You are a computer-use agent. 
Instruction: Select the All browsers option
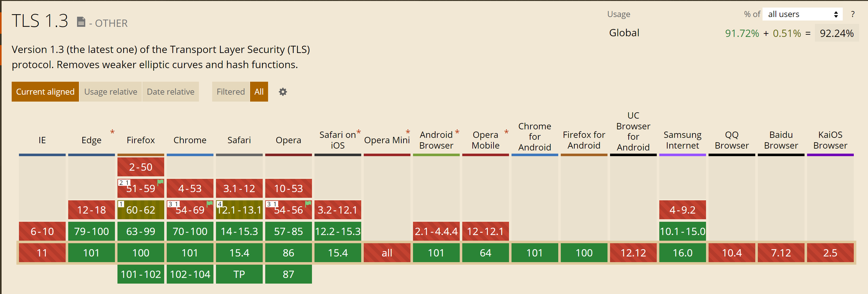pyautogui.click(x=259, y=91)
